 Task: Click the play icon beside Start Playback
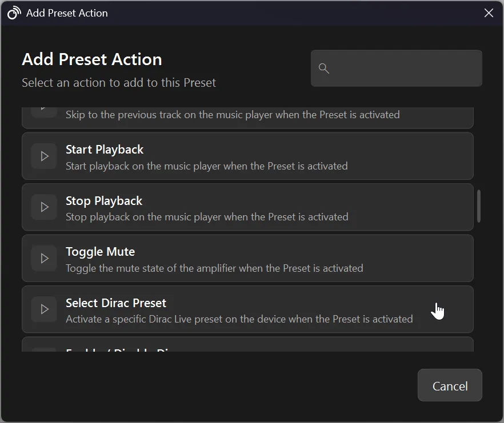(43, 156)
